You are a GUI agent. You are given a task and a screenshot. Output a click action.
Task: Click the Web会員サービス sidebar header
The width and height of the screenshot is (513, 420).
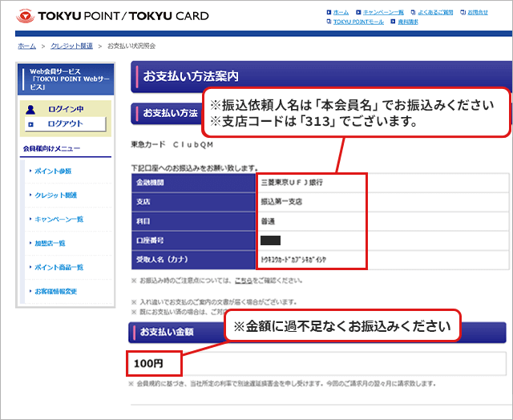(66, 79)
